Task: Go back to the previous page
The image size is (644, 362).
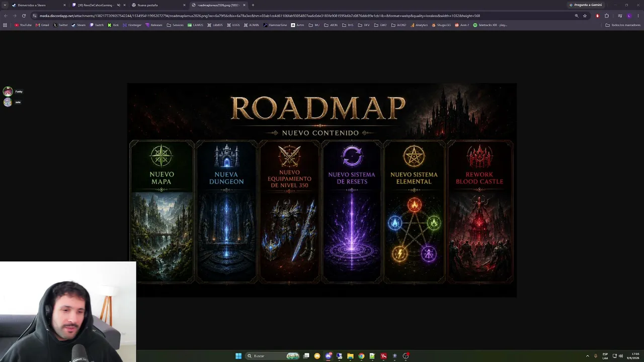Action: click(x=6, y=16)
